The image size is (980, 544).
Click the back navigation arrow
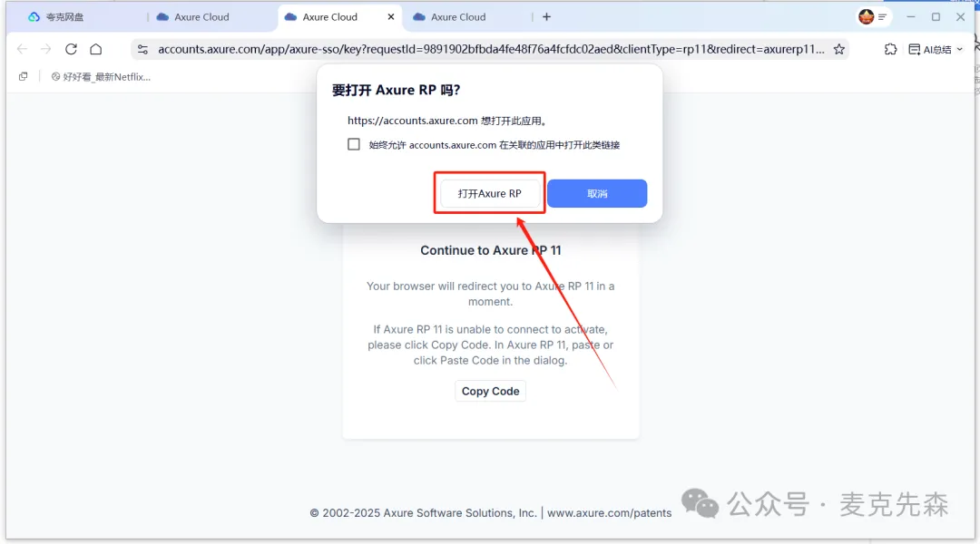point(23,49)
